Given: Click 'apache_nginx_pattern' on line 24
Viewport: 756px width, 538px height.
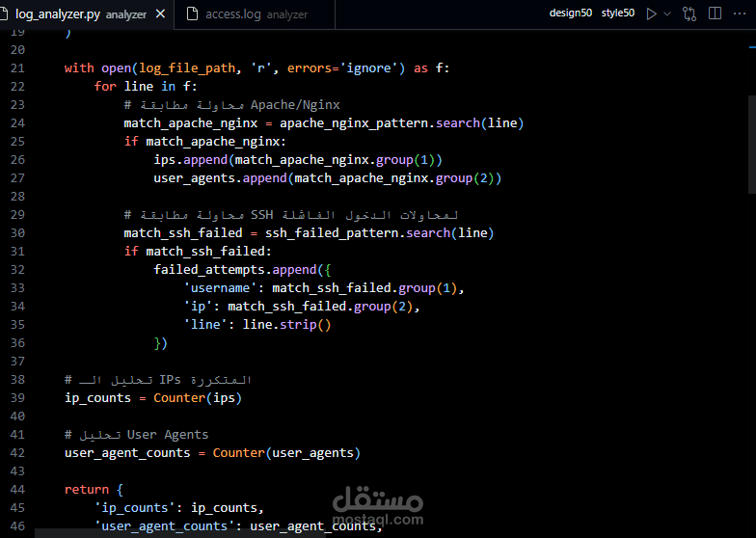Looking at the screenshot, I should pyautogui.click(x=354, y=123).
